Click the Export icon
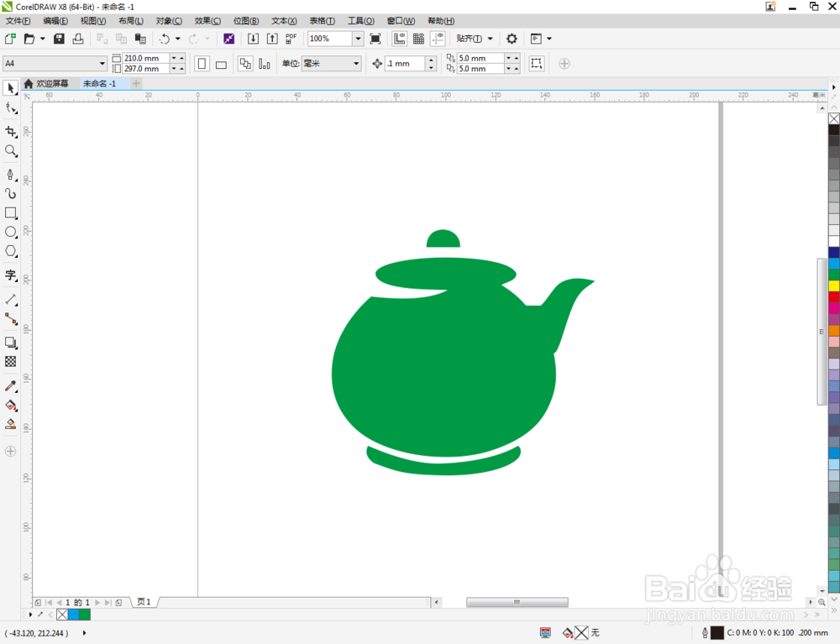 [272, 39]
